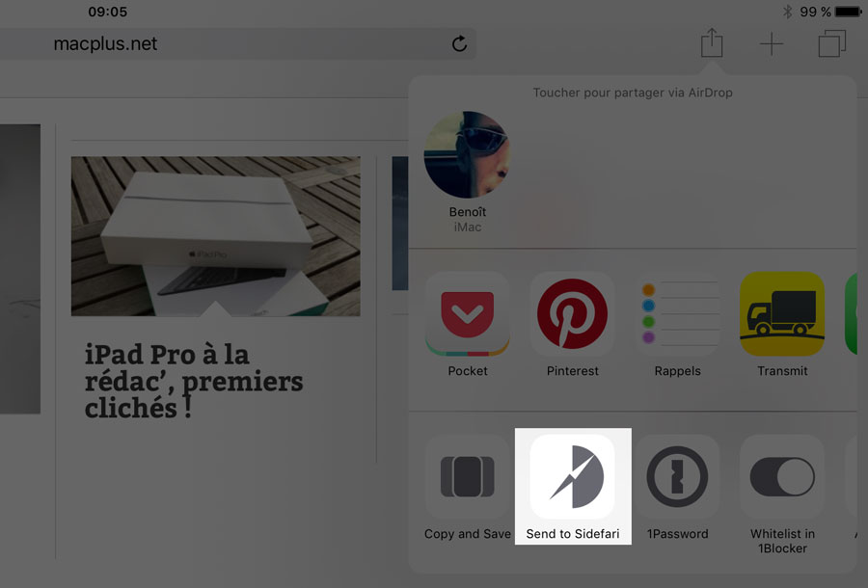Tap the macplus.net address field

(238, 43)
